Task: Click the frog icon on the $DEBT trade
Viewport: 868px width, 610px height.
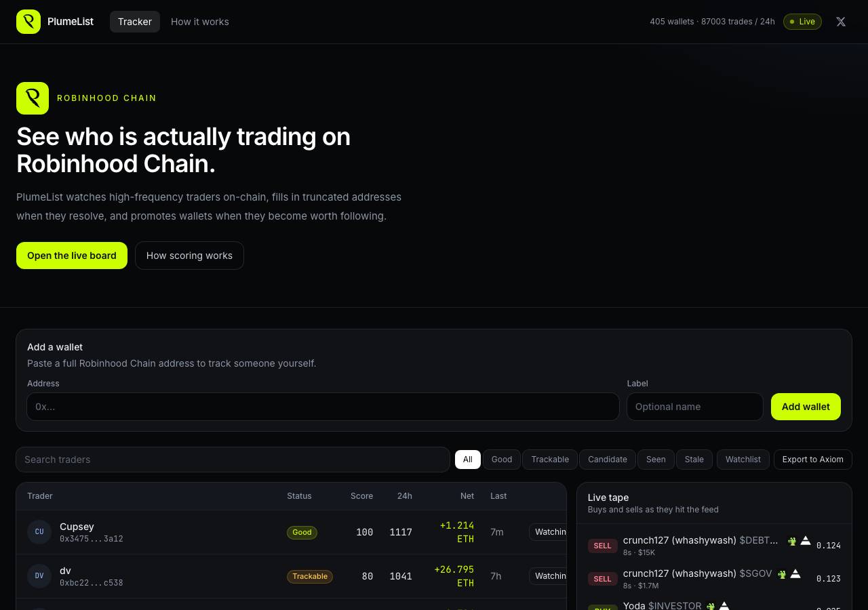Action: 791,541
